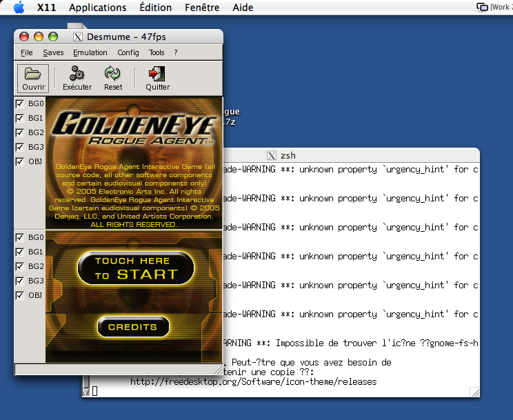
Task: Click the 'Impossible de trouver' warning line
Action: pyautogui.click(x=351, y=343)
